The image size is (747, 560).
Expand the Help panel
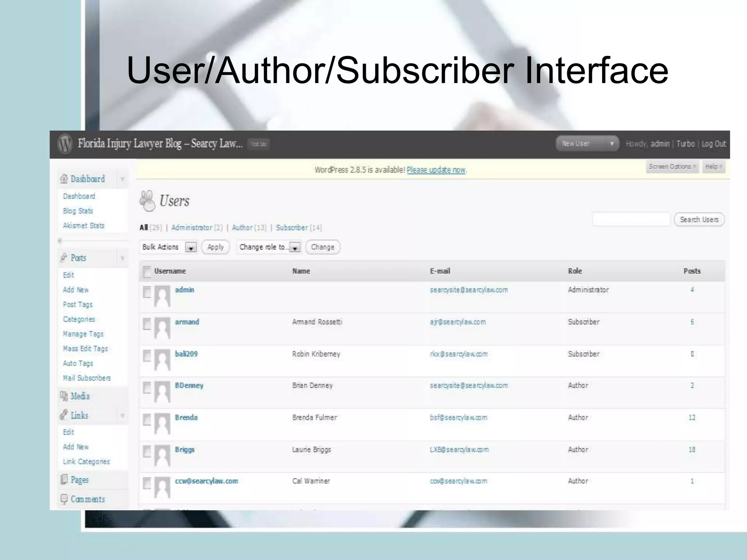tap(713, 167)
